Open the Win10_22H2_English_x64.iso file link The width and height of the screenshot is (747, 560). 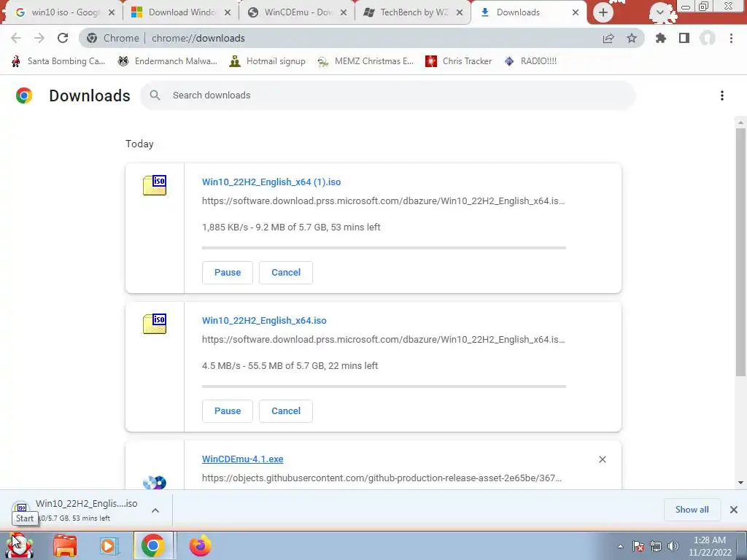point(264,321)
